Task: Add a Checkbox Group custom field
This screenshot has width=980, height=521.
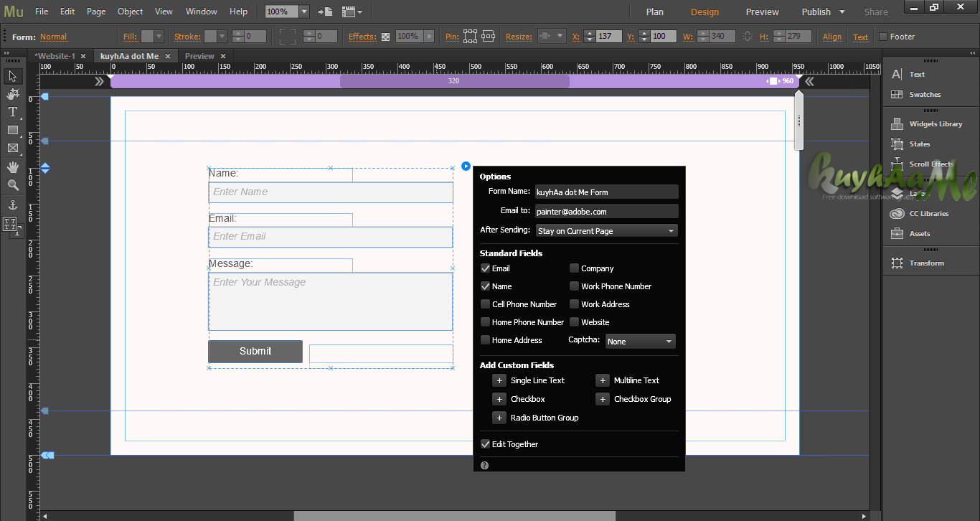Action: pyautogui.click(x=602, y=398)
